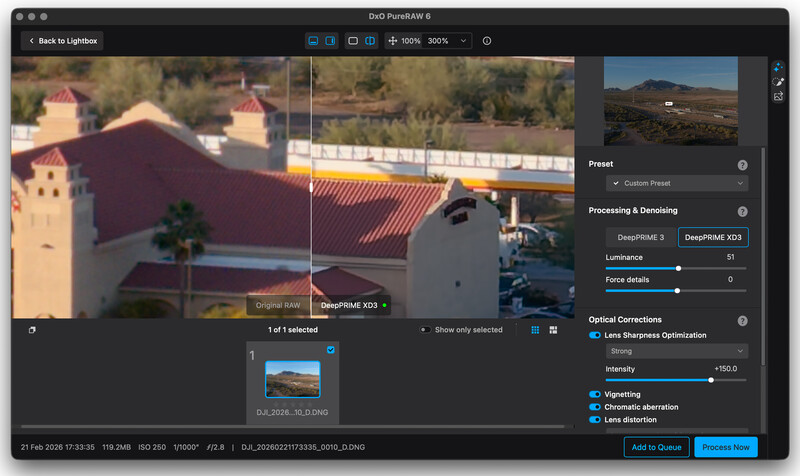
Task: Toggle the right settings panel icon
Action: coord(330,41)
